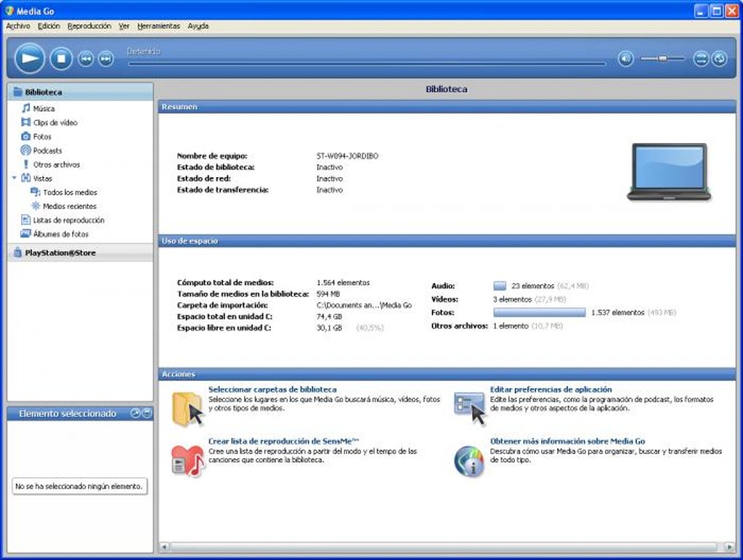Click the preferences checklist action icon
The width and height of the screenshot is (743, 560).
[x=470, y=409]
